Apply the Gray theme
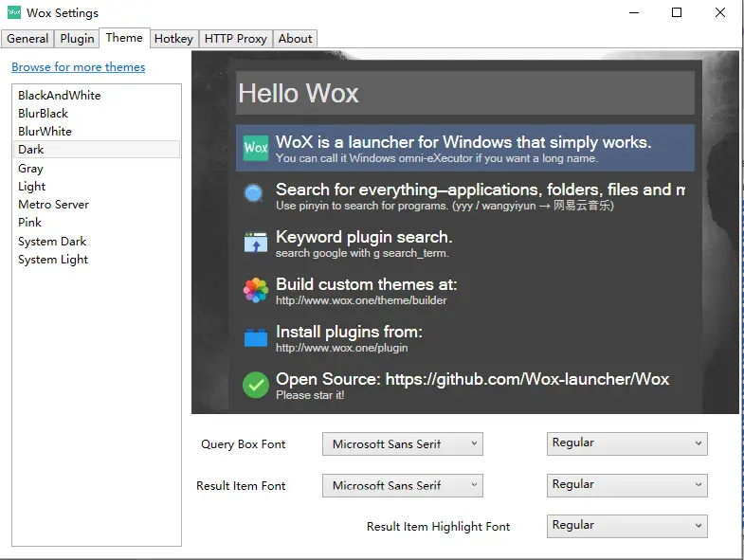The height and width of the screenshot is (560, 744). tap(97, 169)
